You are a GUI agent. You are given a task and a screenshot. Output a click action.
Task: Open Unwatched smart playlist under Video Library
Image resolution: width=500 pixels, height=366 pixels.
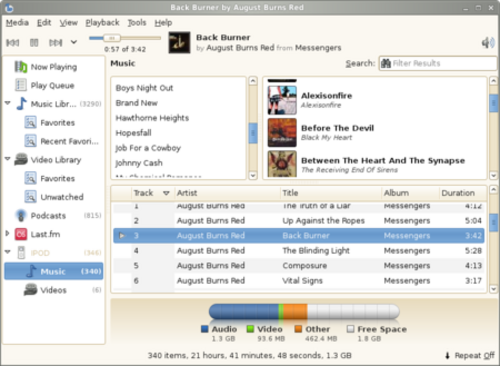62,197
